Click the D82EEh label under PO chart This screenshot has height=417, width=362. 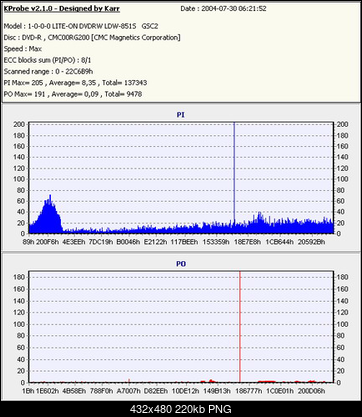coord(156,391)
